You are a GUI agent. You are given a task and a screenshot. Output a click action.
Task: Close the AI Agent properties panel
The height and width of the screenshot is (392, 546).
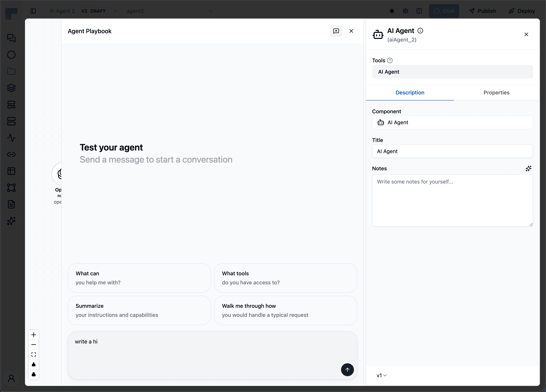click(x=526, y=34)
